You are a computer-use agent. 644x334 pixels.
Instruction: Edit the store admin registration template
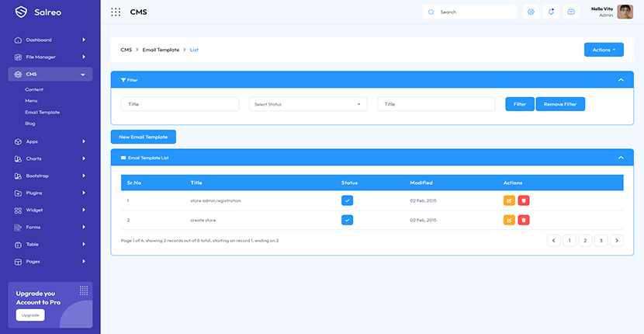coord(509,200)
